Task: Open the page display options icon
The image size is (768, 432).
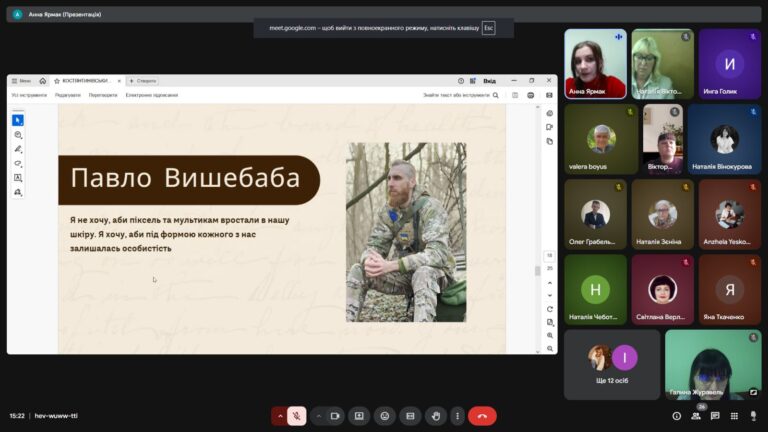Action: click(550, 322)
